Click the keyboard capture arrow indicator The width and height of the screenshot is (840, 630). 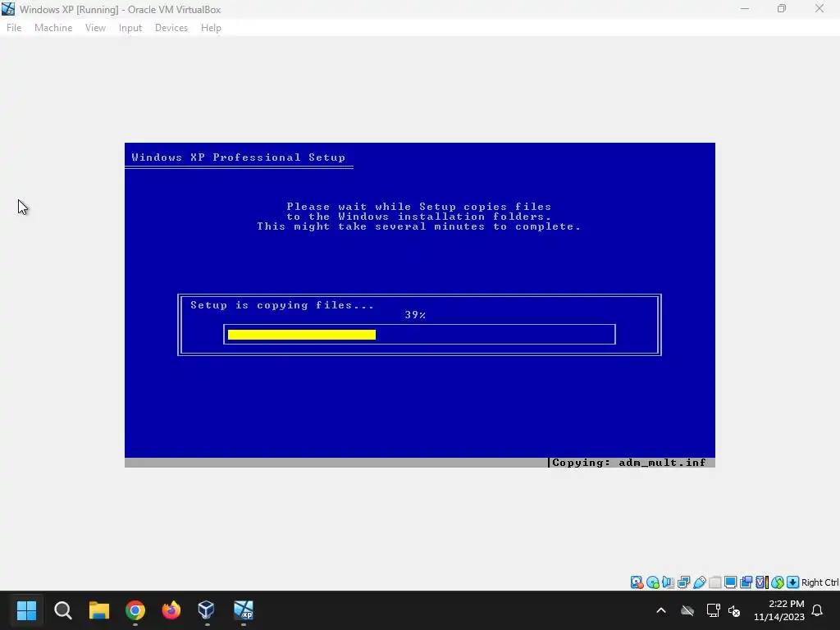point(793,582)
